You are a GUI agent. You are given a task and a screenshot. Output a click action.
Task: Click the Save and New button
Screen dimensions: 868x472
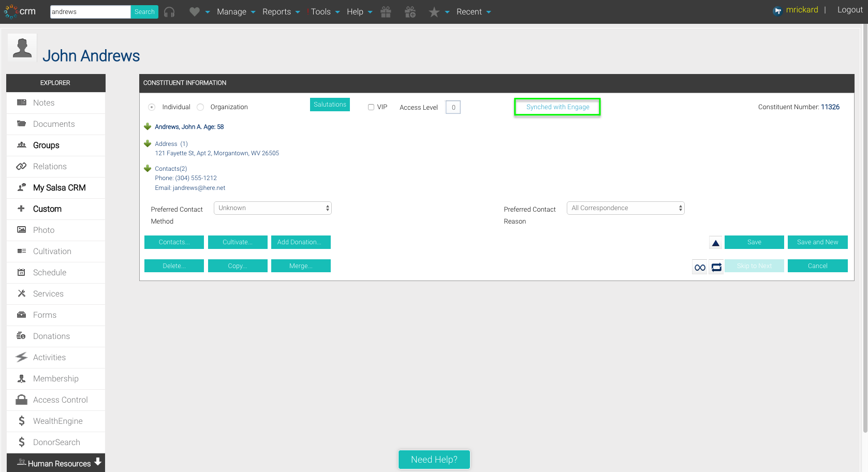click(x=818, y=242)
